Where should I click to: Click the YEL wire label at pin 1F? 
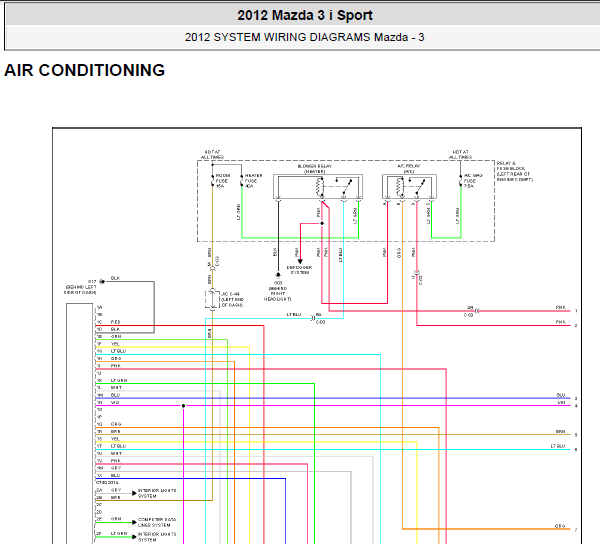[115, 344]
